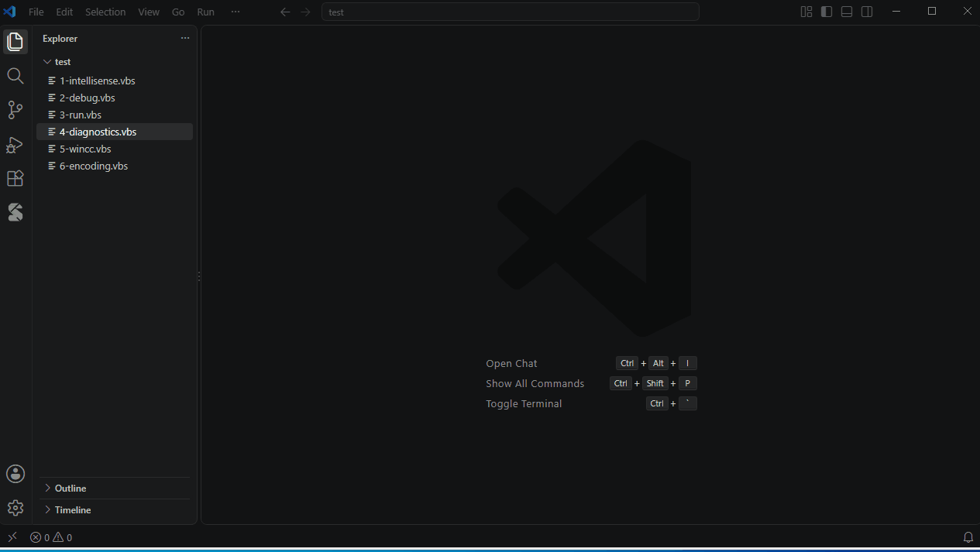Open the hidden menu items ellipsis in menu bar
Viewport: 980px width, 552px height.
236,12
